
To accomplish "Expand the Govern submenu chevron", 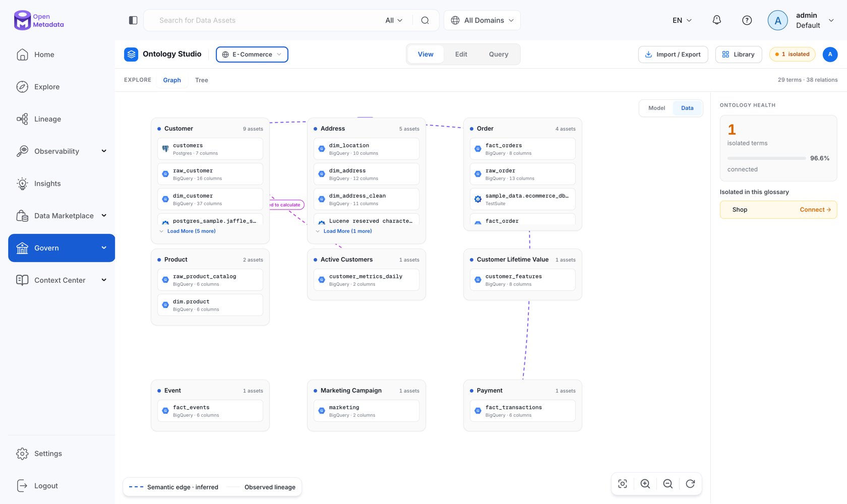I will (x=104, y=248).
